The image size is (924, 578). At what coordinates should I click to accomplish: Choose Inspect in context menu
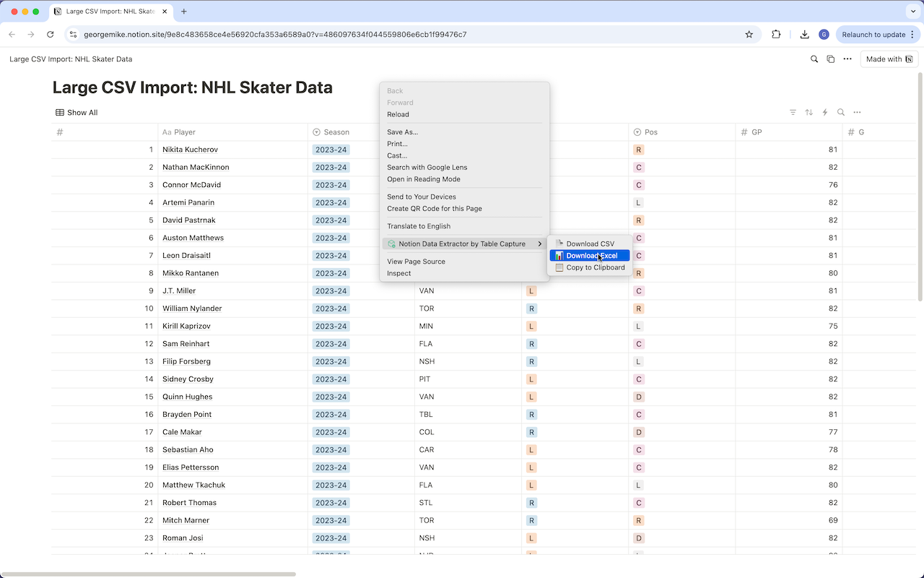[398, 273]
